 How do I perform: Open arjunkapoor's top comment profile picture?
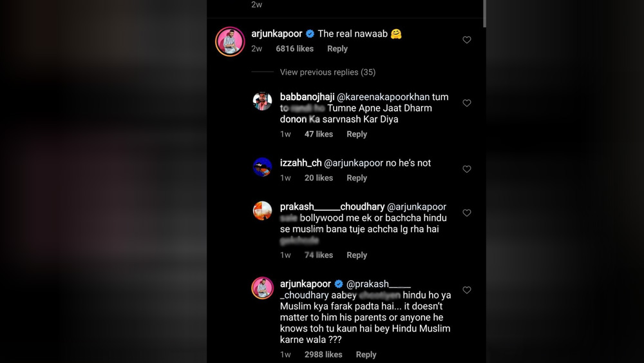tap(230, 42)
